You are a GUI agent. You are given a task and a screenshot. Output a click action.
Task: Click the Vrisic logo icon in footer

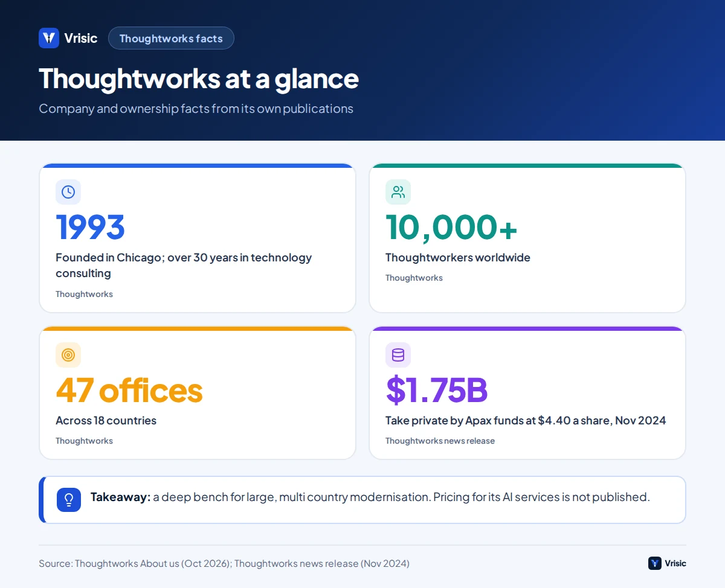coord(655,563)
